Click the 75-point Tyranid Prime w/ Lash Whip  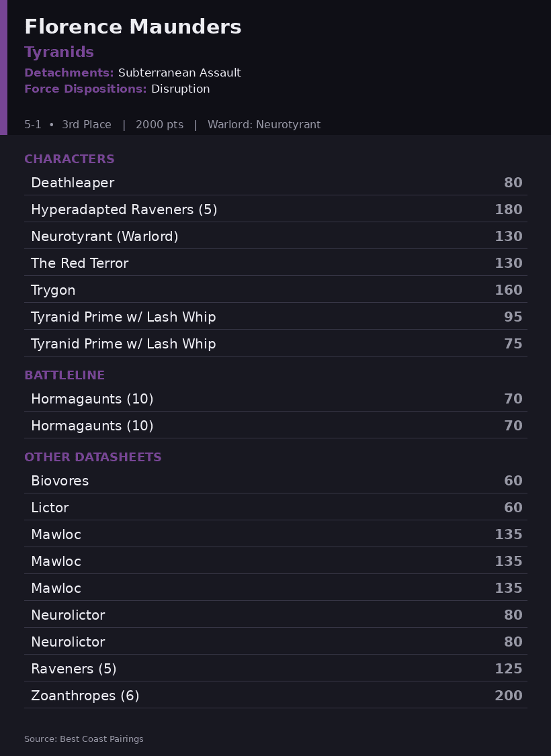point(275,344)
